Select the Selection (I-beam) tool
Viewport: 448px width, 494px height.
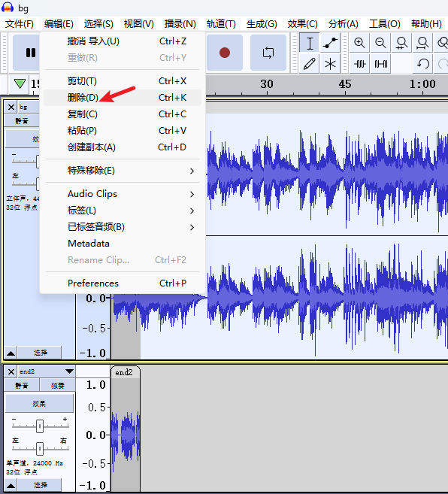310,43
